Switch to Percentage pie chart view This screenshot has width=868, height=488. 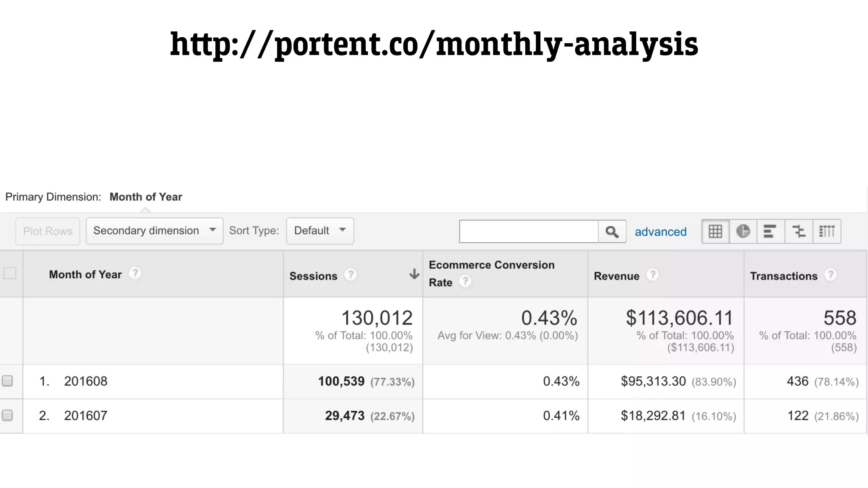click(743, 231)
